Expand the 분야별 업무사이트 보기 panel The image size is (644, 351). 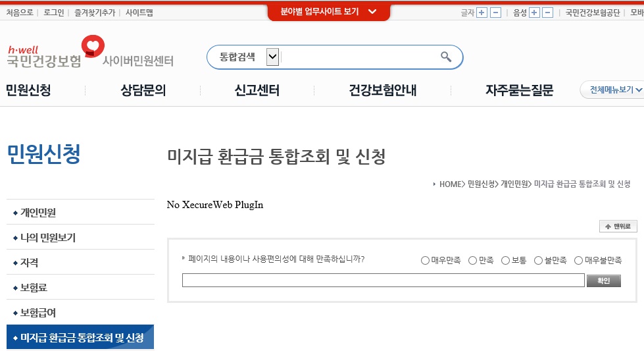click(328, 12)
